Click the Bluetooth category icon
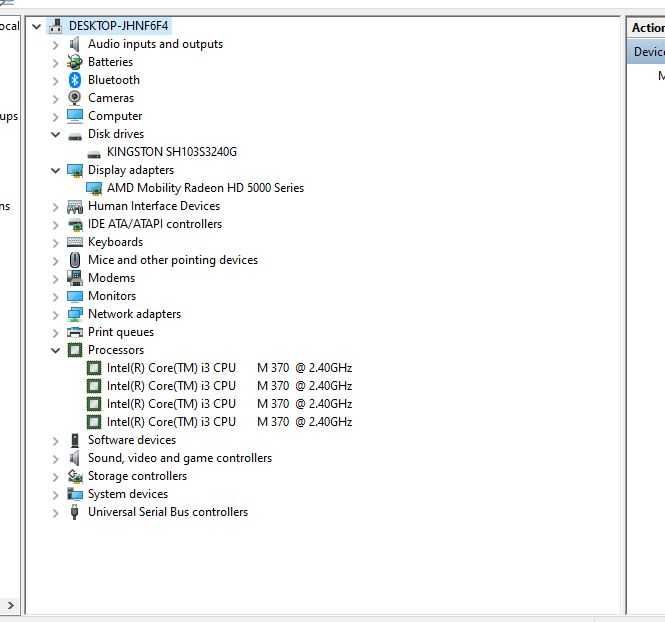 (x=75, y=80)
